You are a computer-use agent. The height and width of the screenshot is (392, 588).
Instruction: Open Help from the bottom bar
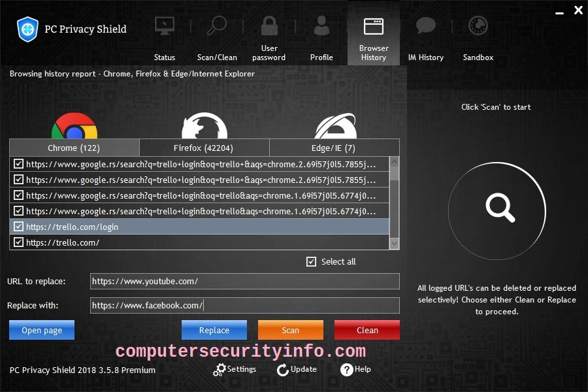coord(355,370)
